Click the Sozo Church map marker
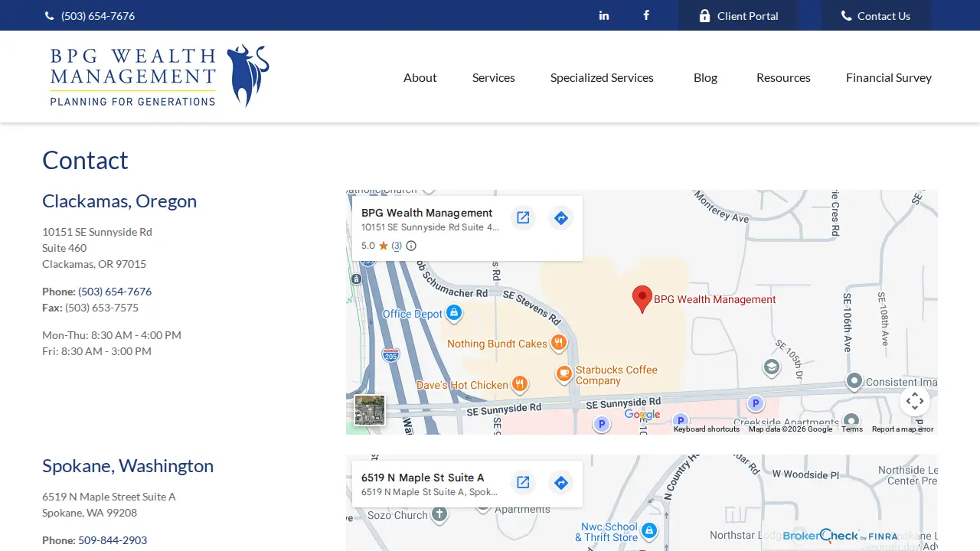Viewport: 980px width, 551px height. 439,514
